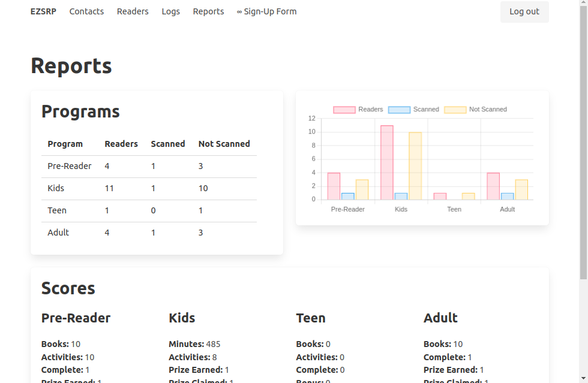The height and width of the screenshot is (383, 588).
Task: Open the Contacts page
Action: coord(86,11)
